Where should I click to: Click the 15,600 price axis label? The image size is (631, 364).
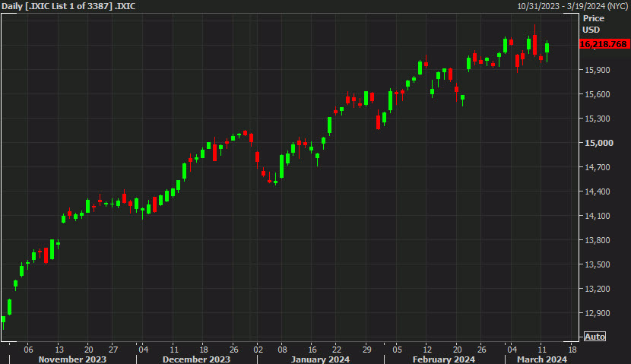[598, 94]
